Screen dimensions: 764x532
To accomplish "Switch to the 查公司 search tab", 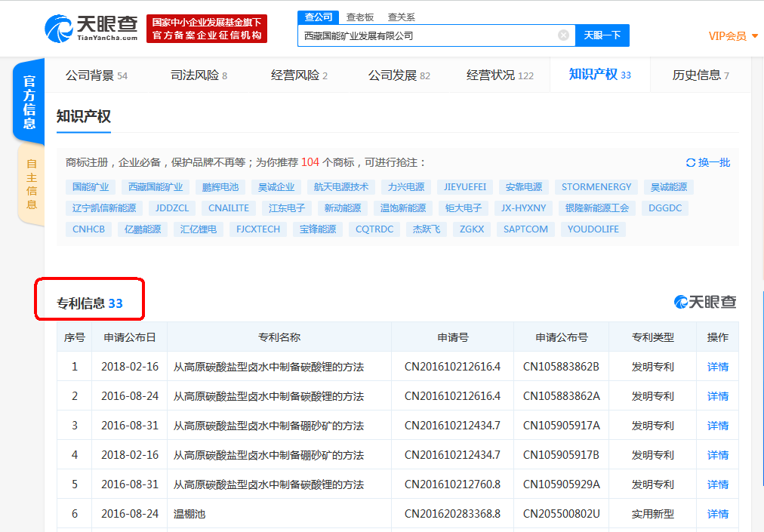I will coord(318,17).
